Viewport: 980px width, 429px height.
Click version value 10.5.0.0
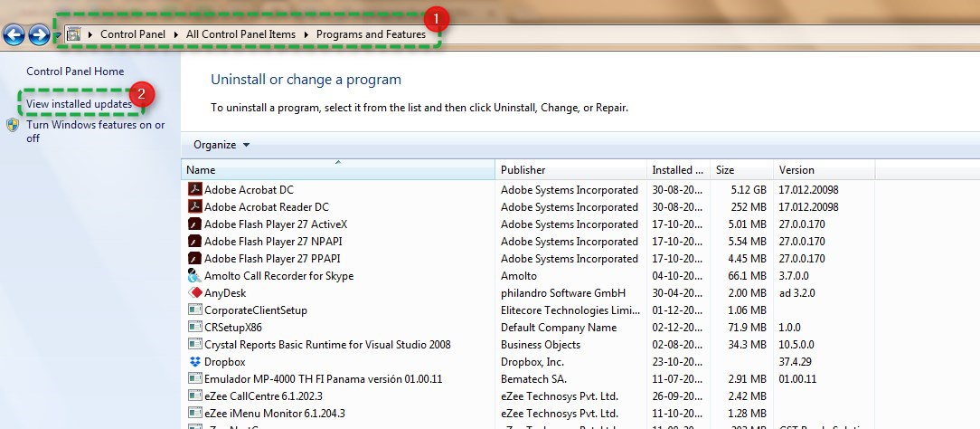tap(796, 345)
